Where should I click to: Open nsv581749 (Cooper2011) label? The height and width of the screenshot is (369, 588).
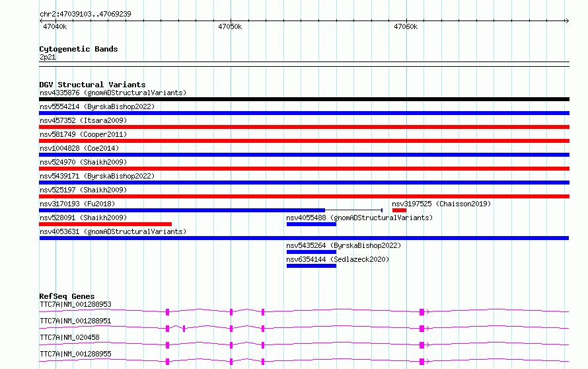(83, 134)
